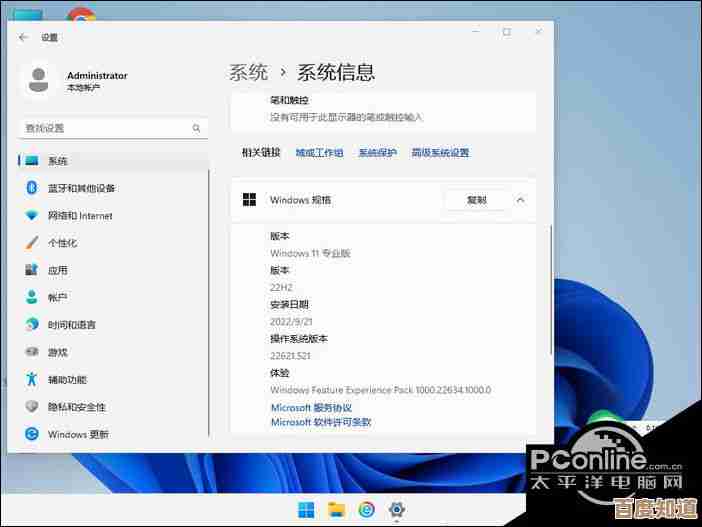Click the content pane vertical scrollbar
The width and height of the screenshot is (702, 527).
tap(551, 289)
